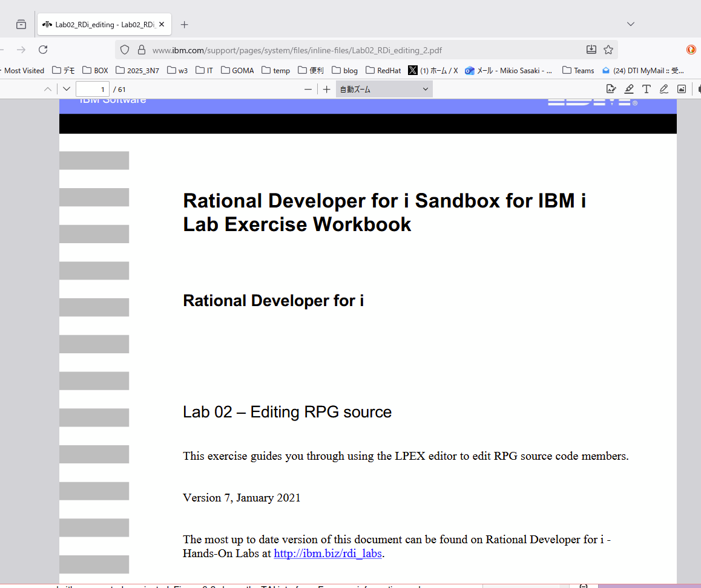Open the blog bookmark folder
The image size is (701, 588).
click(344, 71)
